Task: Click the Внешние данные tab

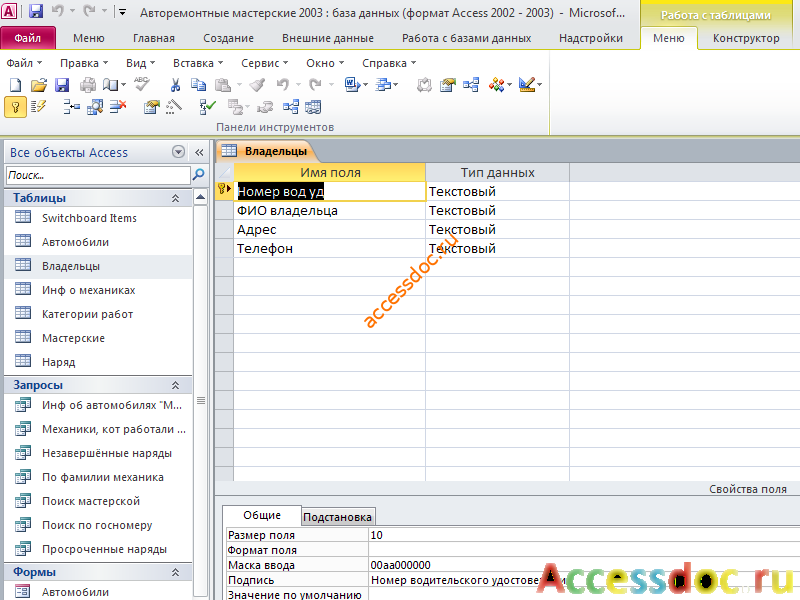Action: click(x=328, y=38)
